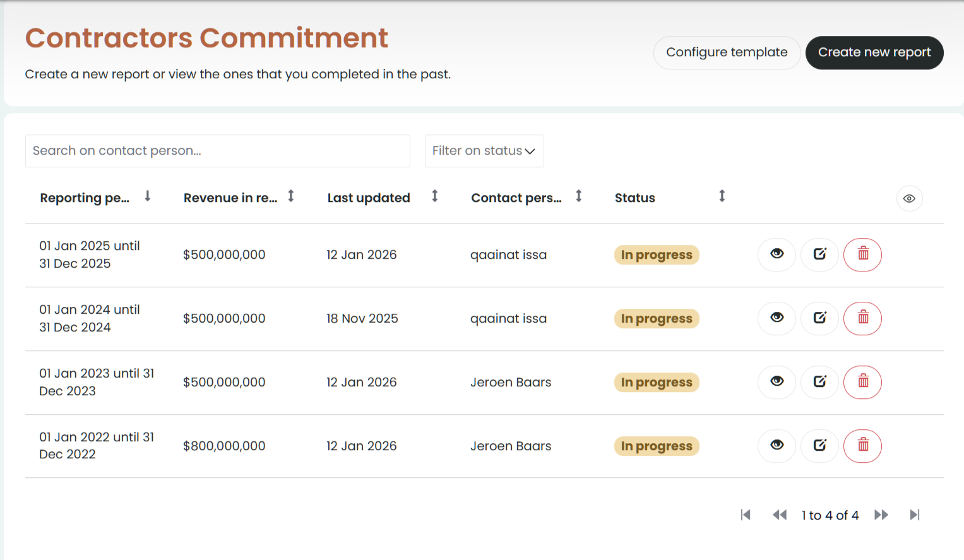This screenshot has width=964, height=560.
Task: Sort by Reporting period arrow
Action: point(148,196)
